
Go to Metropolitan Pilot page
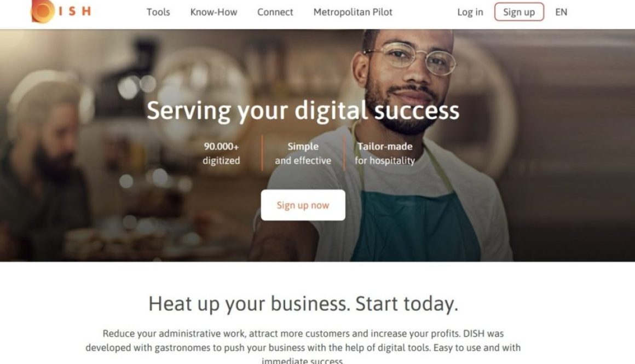click(353, 12)
